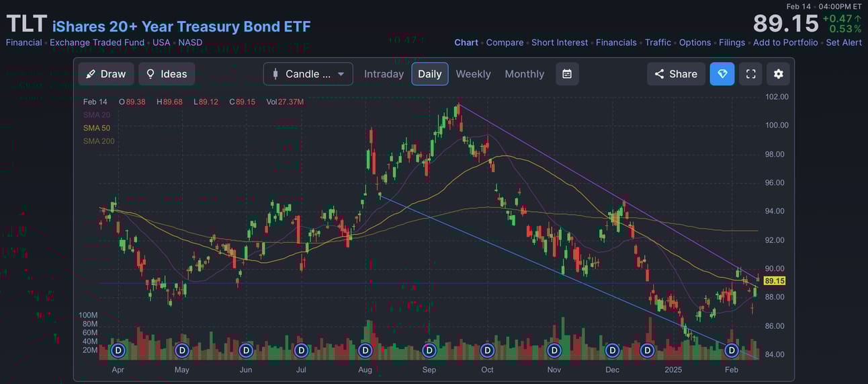The height and width of the screenshot is (384, 868).
Task: Click the July dividend D marker
Action: [301, 350]
